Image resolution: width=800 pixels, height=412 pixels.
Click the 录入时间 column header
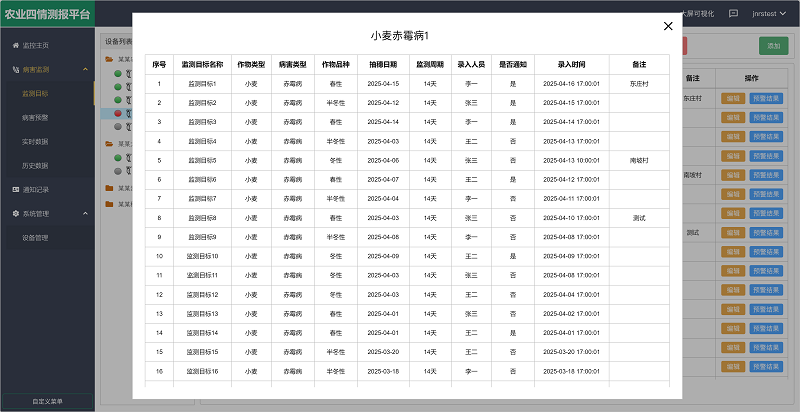571,64
